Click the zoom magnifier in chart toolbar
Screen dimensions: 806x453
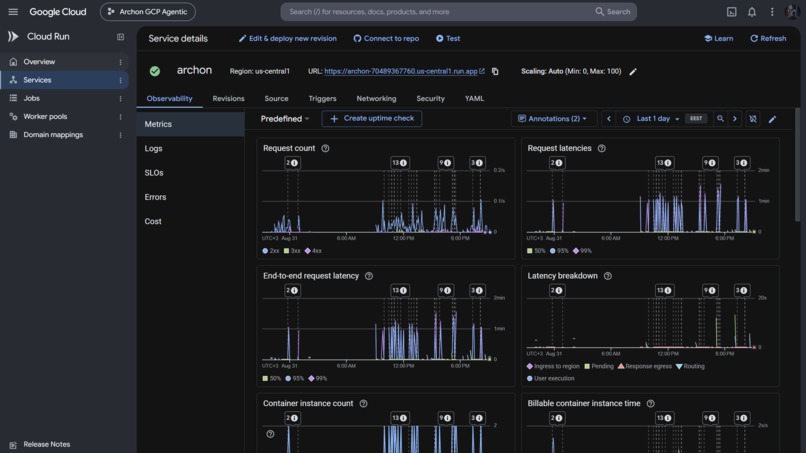[720, 119]
